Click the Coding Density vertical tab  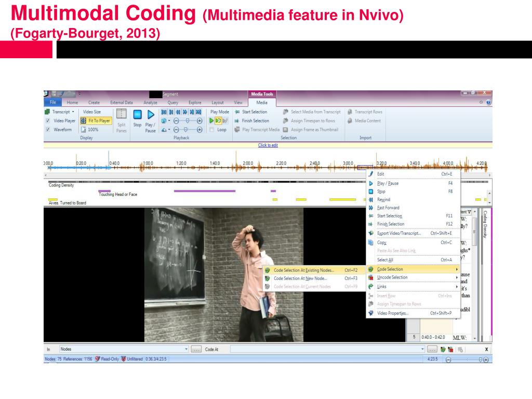tap(485, 224)
